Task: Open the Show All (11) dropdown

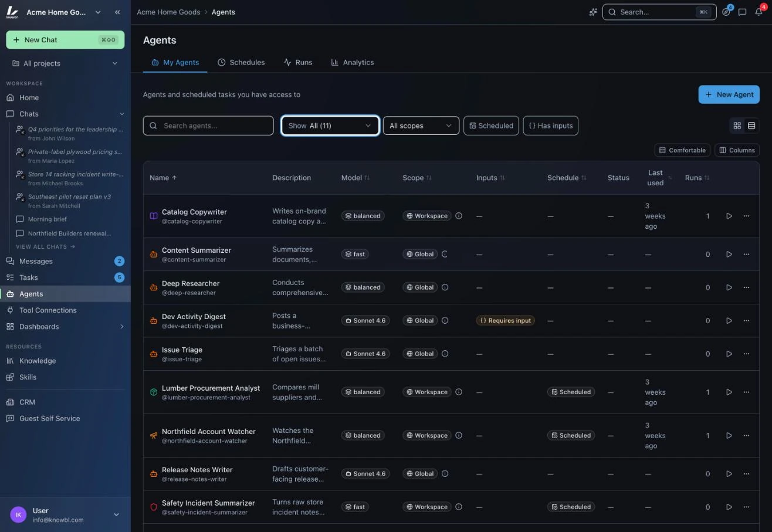Action: [x=330, y=126]
